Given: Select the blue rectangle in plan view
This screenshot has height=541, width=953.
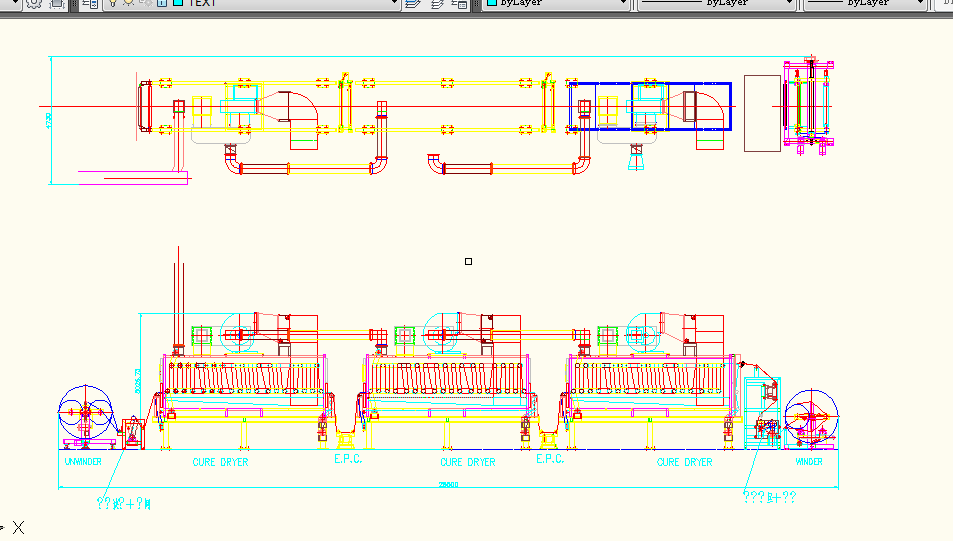Looking at the screenshot, I should [x=650, y=107].
